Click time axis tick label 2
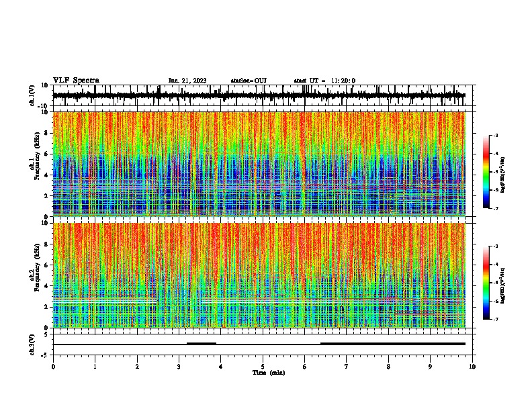The height and width of the screenshot is (411, 532). click(x=137, y=367)
